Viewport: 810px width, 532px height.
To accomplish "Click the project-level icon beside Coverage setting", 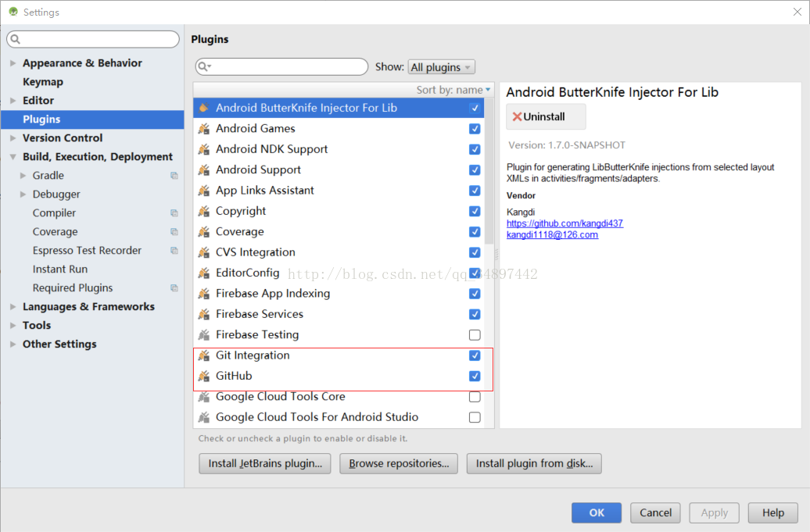I will coord(174,232).
